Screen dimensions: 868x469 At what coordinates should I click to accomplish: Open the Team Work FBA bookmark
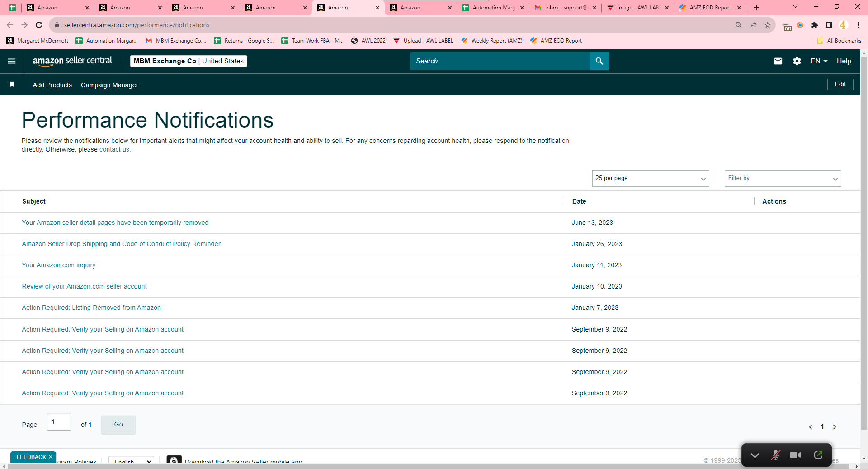[312, 41]
